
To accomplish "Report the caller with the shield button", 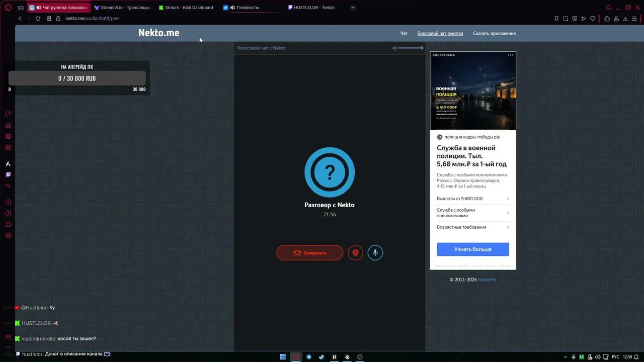I will 355,252.
